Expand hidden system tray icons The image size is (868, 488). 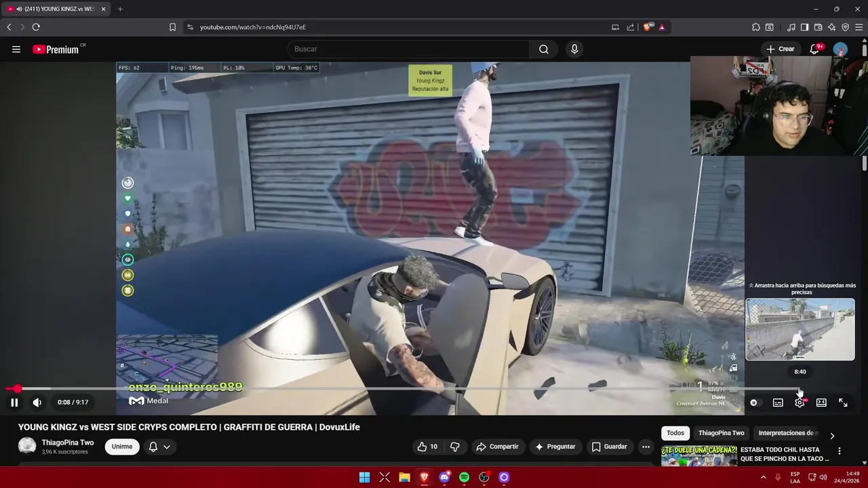(764, 477)
